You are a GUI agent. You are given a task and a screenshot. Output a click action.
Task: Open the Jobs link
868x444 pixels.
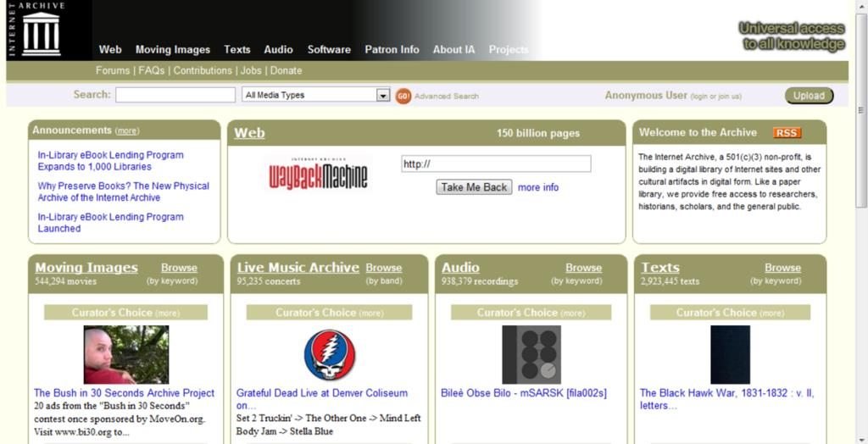click(251, 71)
